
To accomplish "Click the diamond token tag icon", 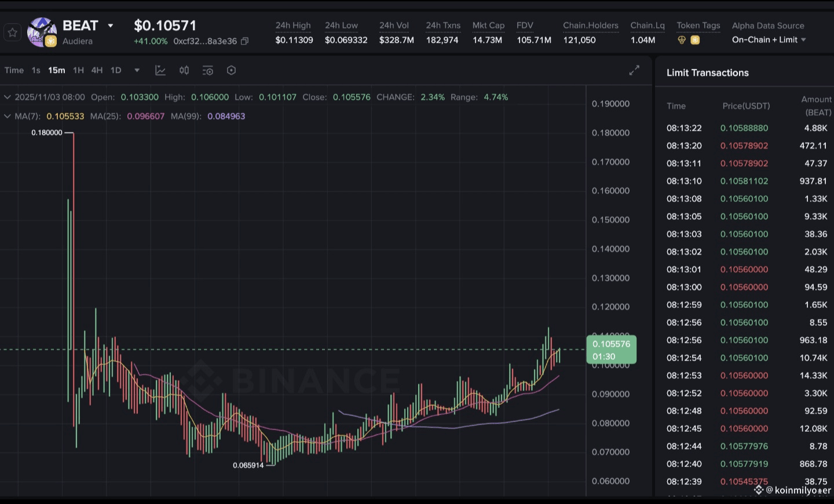I will coord(682,40).
